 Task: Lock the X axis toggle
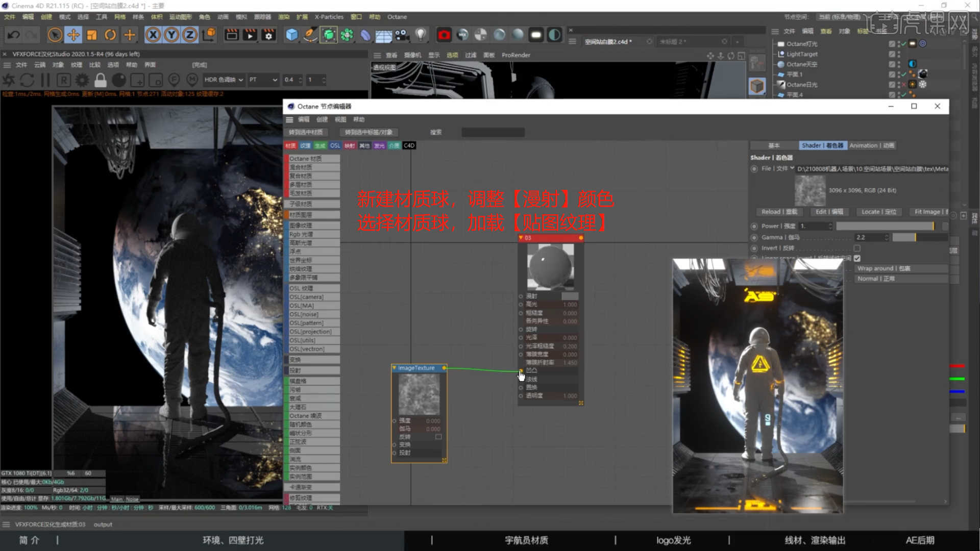click(153, 35)
